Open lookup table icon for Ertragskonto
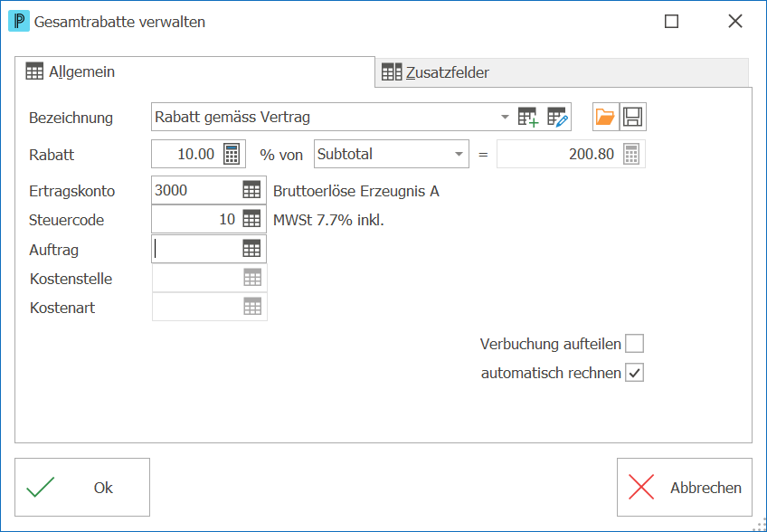 (252, 190)
